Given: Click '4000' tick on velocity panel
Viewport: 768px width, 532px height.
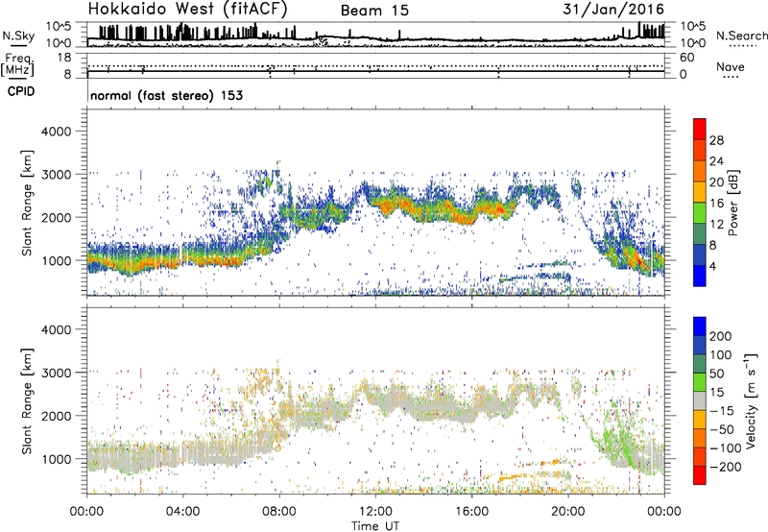Looking at the screenshot, I should point(56,329).
